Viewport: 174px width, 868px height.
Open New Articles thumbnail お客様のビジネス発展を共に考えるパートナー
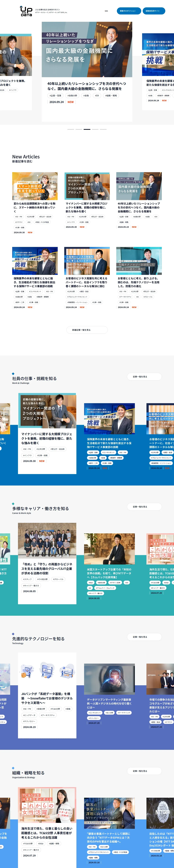coord(87,261)
